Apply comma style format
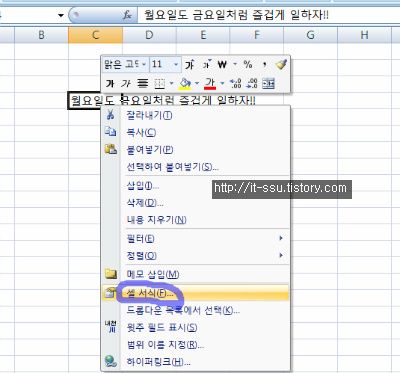Screen dimensions: 400x373 coord(264,64)
